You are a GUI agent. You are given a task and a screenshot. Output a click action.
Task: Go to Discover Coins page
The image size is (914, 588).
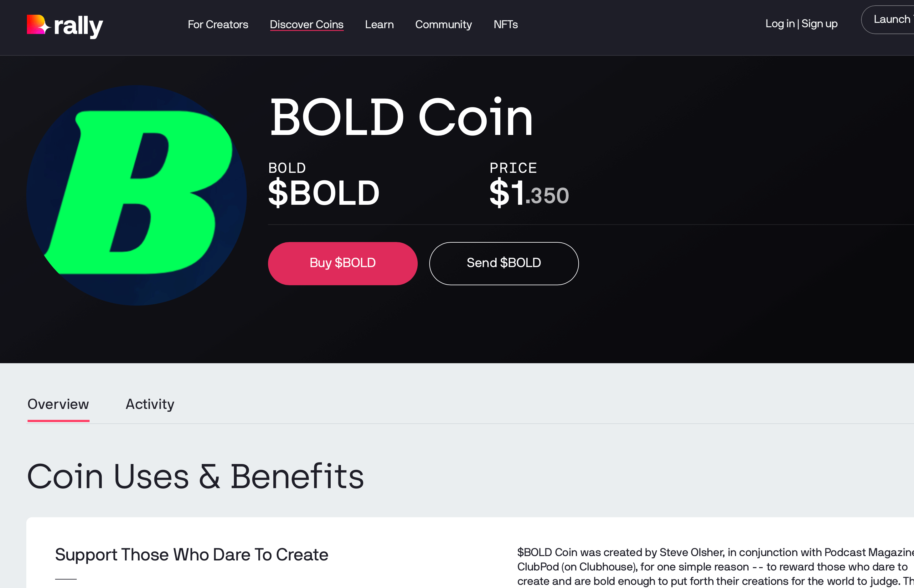coord(307,24)
